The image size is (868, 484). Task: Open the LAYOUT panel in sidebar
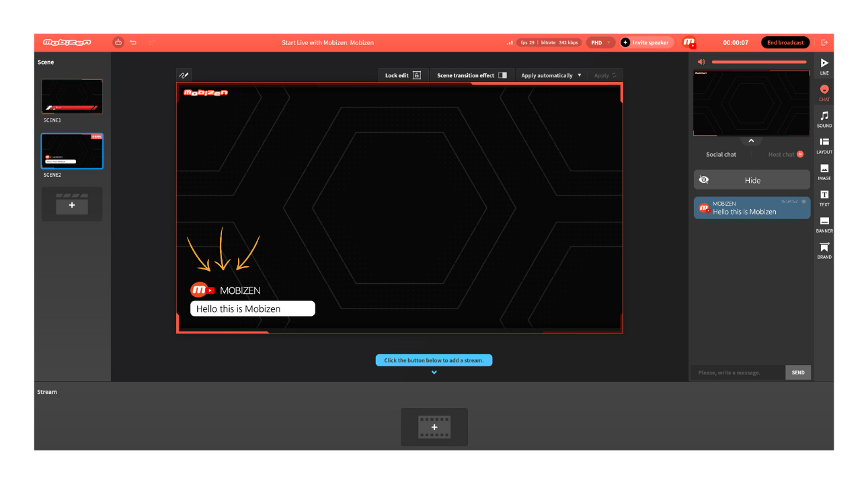click(824, 145)
